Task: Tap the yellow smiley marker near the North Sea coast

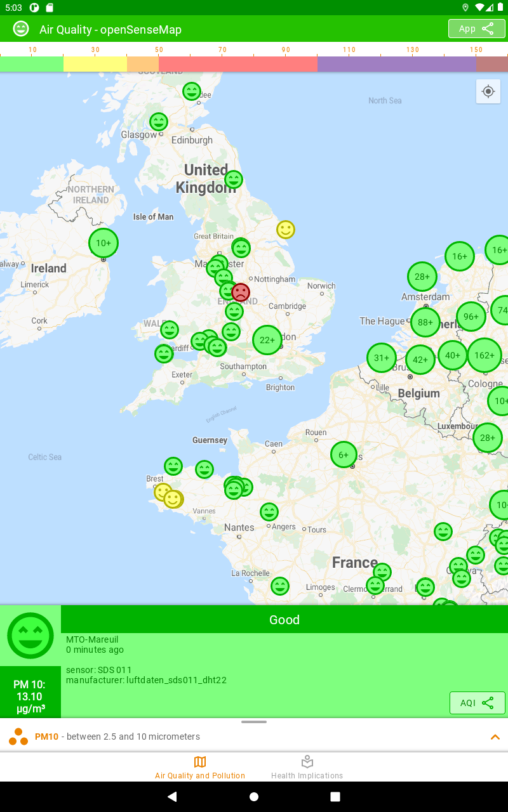Action: [286, 230]
